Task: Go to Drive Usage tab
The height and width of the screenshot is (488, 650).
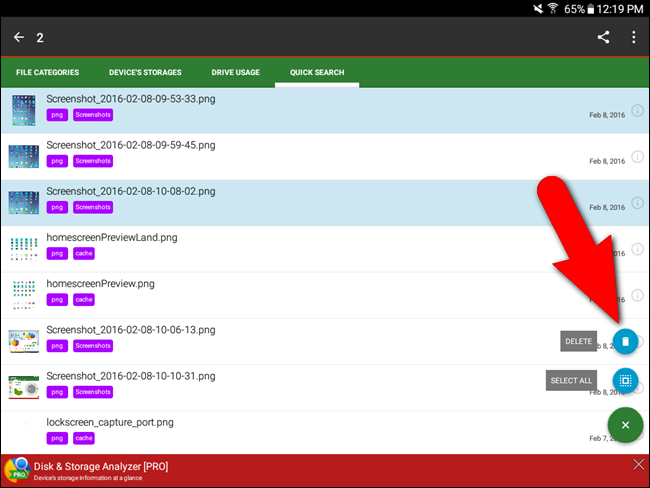Action: click(x=236, y=73)
